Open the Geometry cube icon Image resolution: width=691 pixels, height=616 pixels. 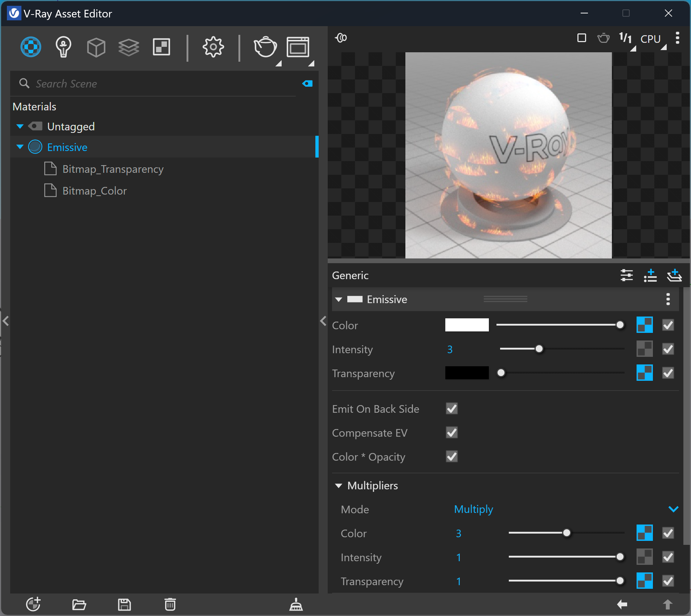coord(96,48)
